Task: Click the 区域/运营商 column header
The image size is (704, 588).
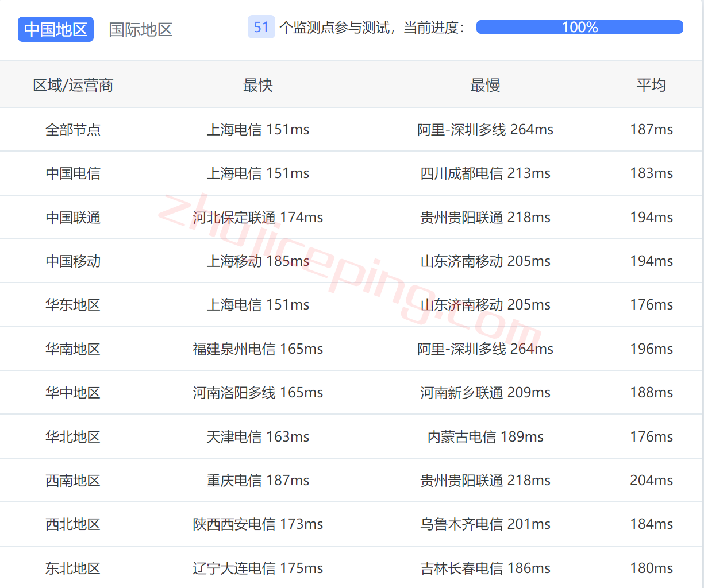Action: click(73, 85)
